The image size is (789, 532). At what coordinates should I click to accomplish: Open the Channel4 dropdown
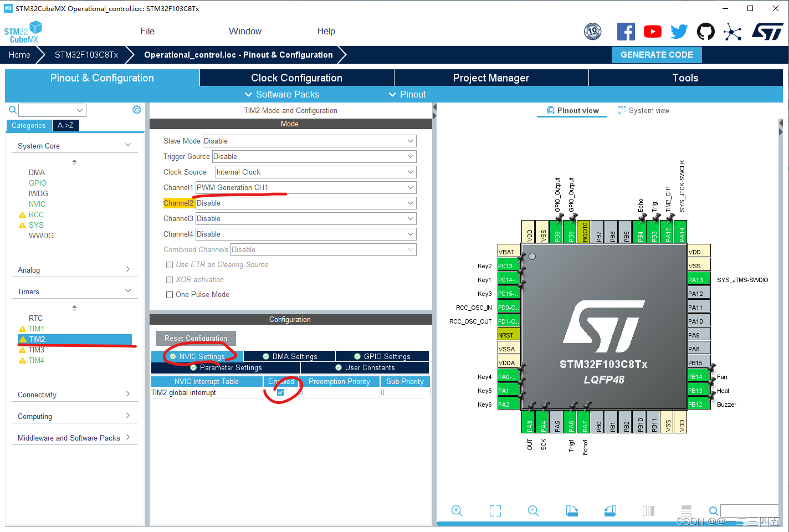306,234
